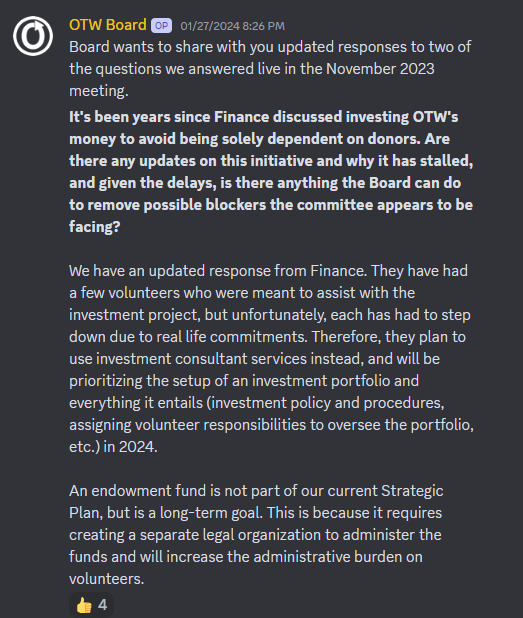This screenshot has height=618, width=523.
Task: Click the word 'facing?' in bold text
Action: pos(95,227)
